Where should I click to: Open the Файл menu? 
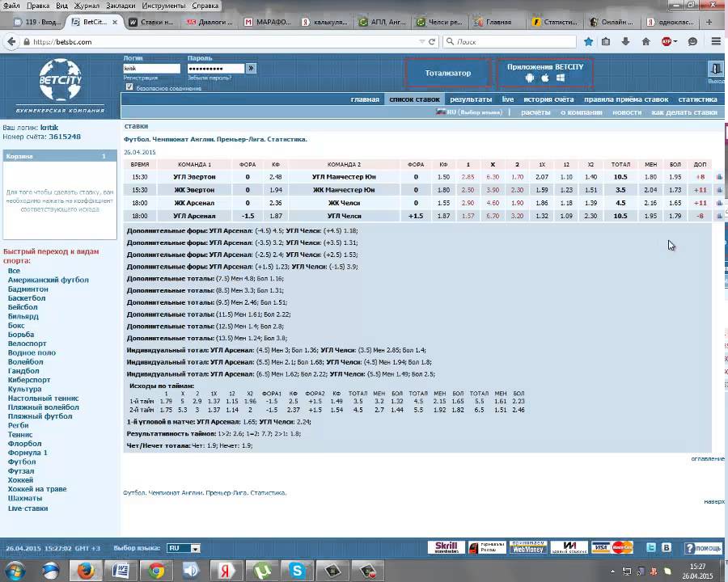point(11,6)
